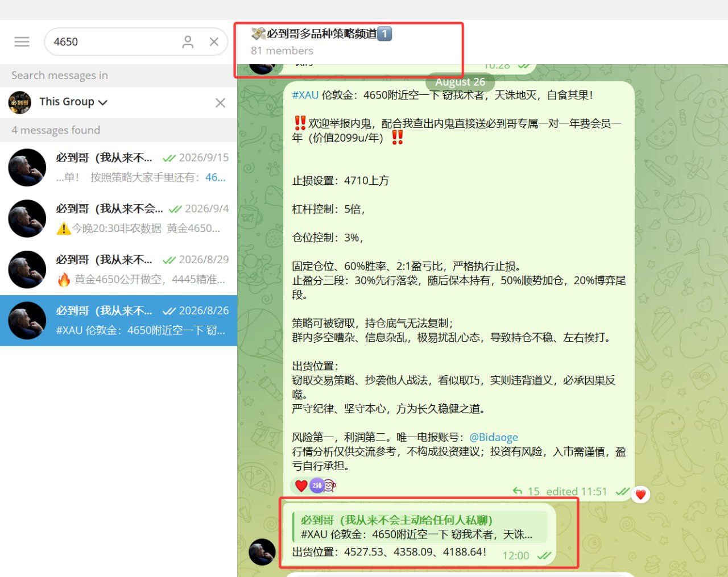Viewport: 728px width, 577px height.
Task: Click the red heart reaction under the message
Action: coord(301,485)
